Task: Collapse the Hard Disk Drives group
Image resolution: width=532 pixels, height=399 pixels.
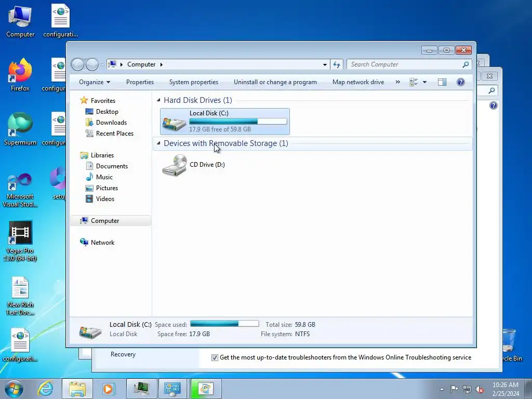Action: point(158,100)
